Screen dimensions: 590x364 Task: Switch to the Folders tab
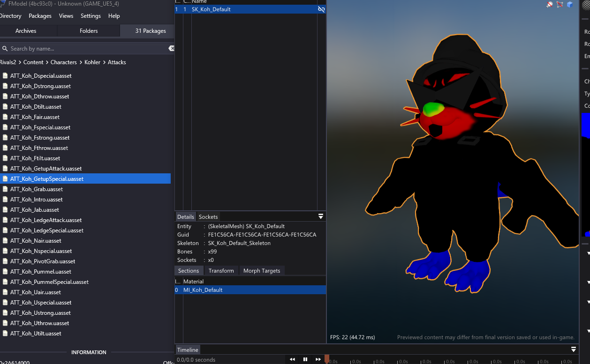coord(89,31)
